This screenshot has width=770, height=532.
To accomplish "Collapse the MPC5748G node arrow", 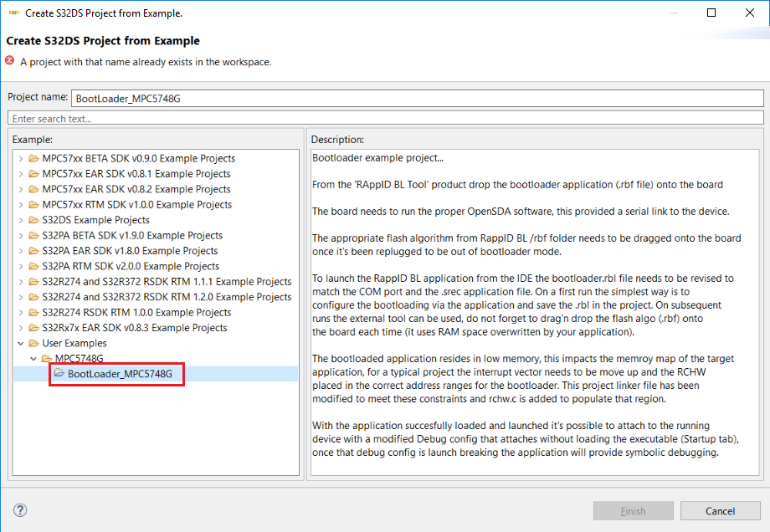I will [33, 358].
